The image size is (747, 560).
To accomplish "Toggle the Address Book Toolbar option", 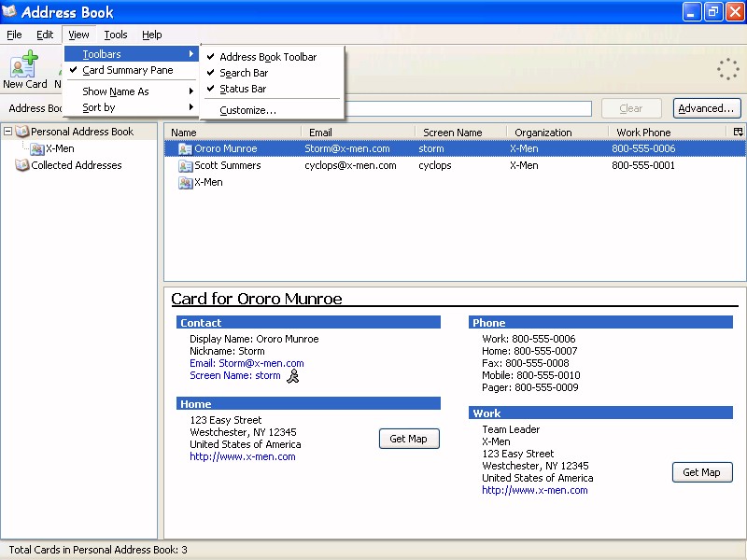I will coord(268,57).
